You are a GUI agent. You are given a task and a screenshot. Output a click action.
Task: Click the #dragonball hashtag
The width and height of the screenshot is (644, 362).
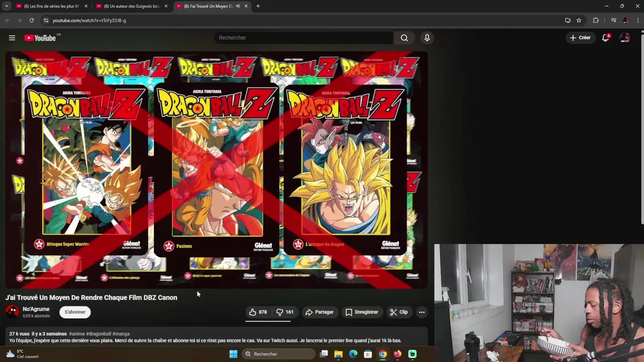pyautogui.click(x=98, y=334)
